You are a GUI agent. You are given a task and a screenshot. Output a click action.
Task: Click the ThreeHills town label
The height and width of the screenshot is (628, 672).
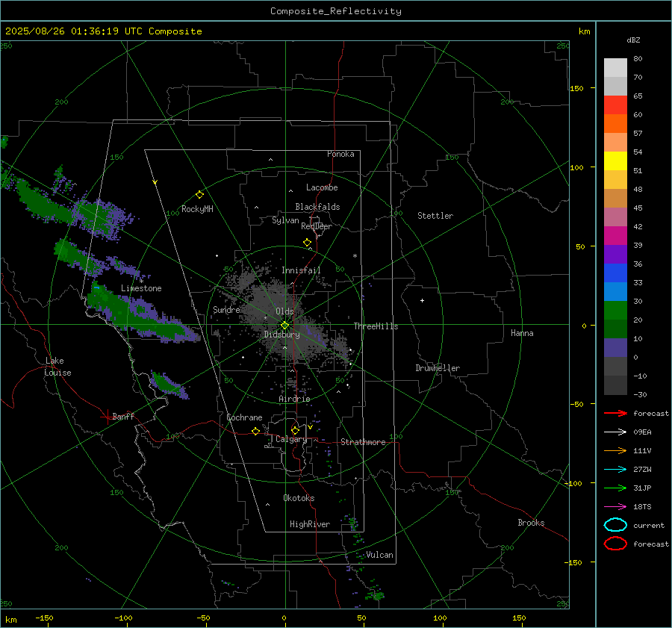click(376, 326)
